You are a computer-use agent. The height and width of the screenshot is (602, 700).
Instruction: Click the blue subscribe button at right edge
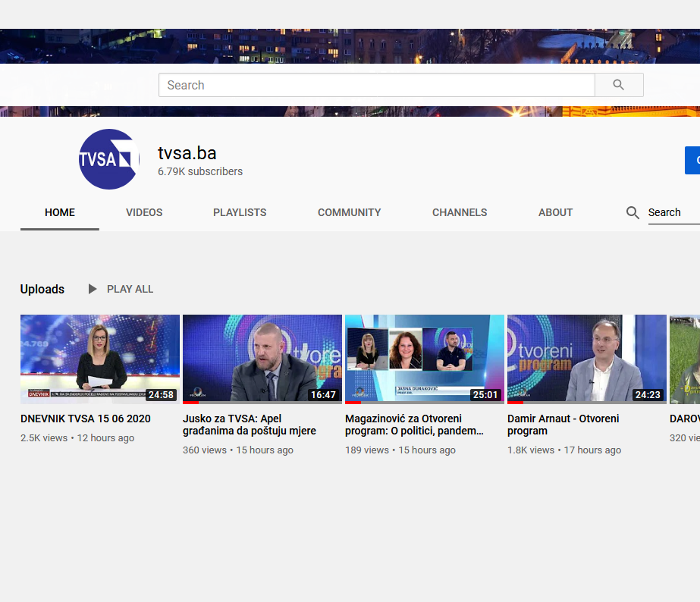point(692,160)
